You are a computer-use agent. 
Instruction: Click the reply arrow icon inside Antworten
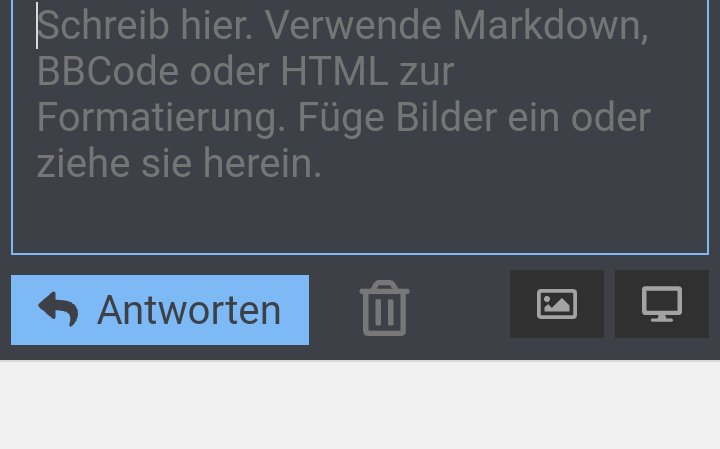tap(58, 309)
